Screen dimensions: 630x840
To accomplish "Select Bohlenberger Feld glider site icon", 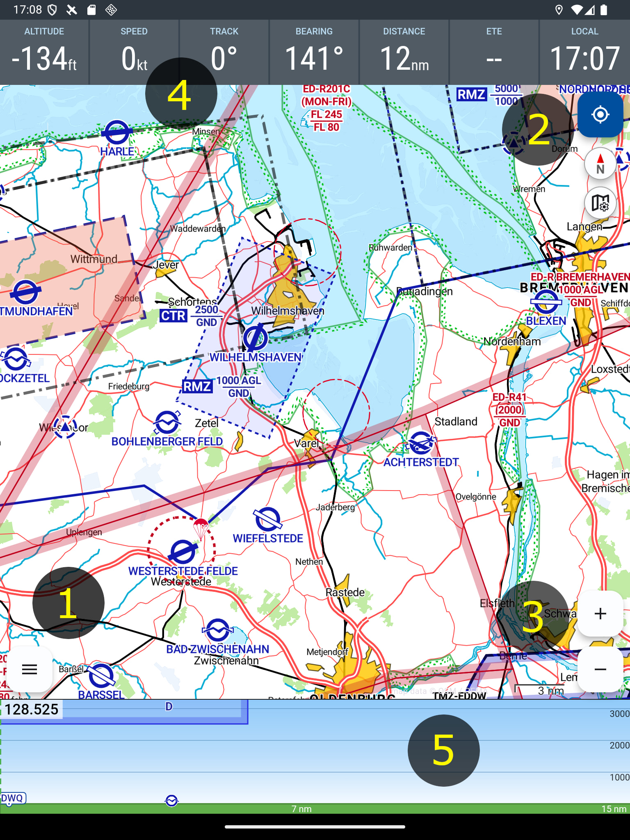I will 167,422.
